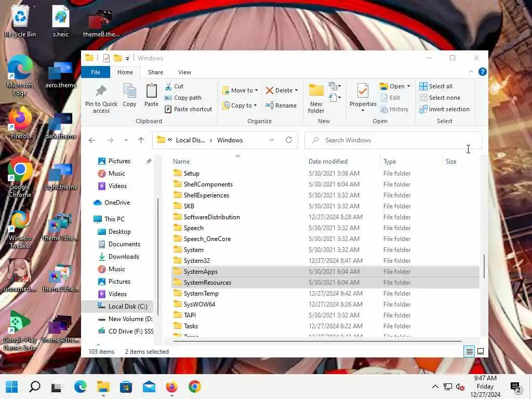Open the Copy to dropdown
This screenshot has height=399, width=532.
coord(240,105)
